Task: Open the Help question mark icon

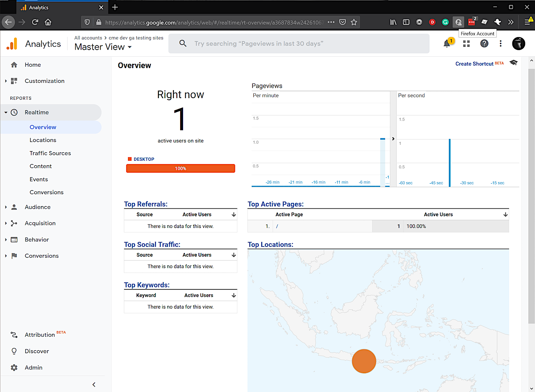Action: 484,43
